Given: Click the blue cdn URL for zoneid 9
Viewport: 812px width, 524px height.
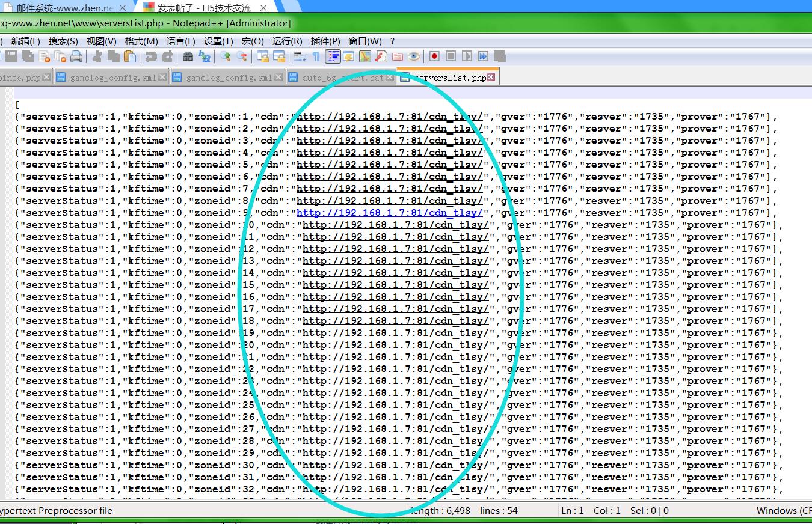Looking at the screenshot, I should tap(389, 213).
